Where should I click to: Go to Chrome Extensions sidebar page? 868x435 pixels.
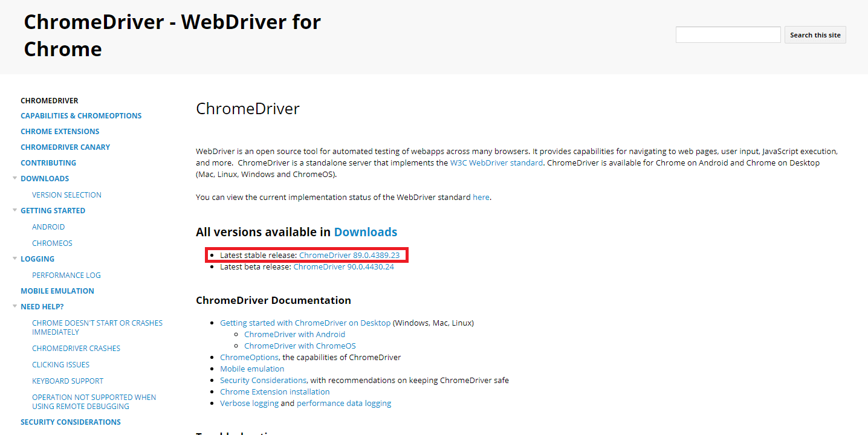click(60, 132)
